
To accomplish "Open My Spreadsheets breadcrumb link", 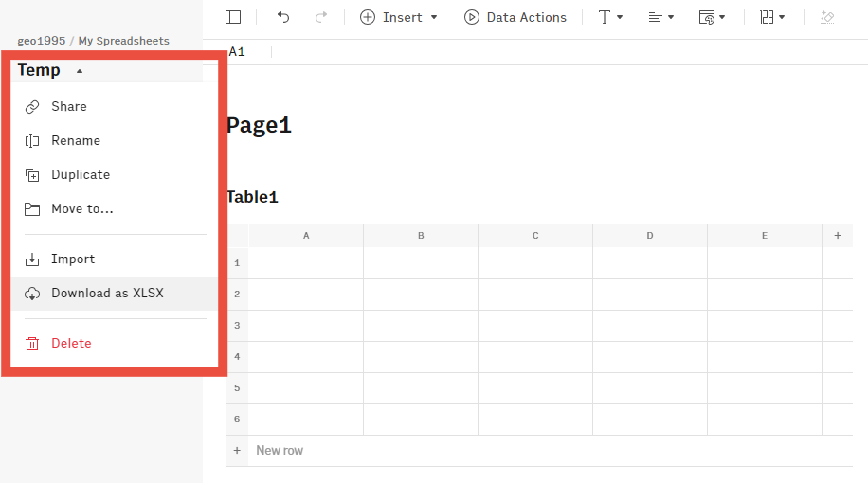I will point(123,41).
